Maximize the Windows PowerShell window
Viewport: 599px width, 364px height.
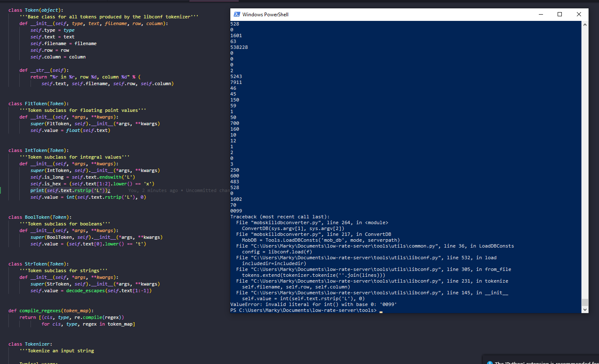click(x=560, y=14)
